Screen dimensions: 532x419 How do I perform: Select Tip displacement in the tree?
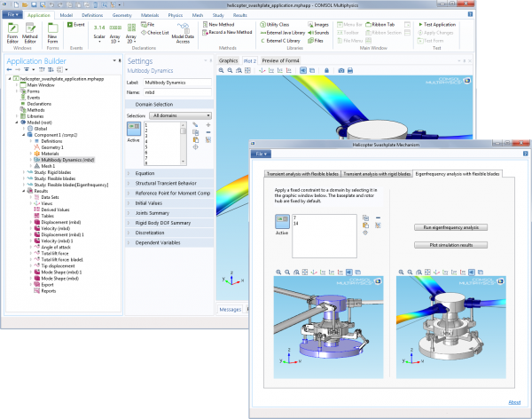54,265
